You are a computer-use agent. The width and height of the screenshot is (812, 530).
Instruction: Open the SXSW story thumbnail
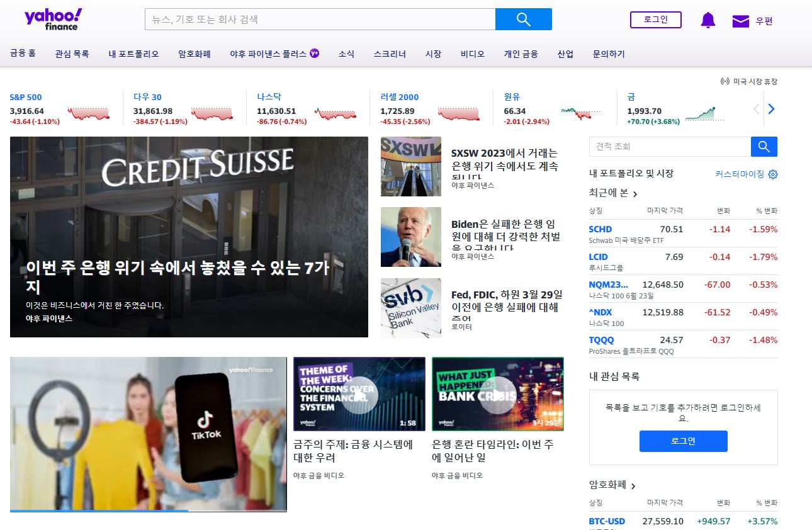[411, 166]
